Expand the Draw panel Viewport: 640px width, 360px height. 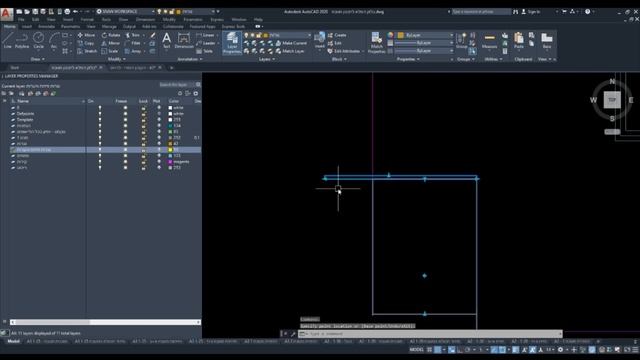(38, 59)
